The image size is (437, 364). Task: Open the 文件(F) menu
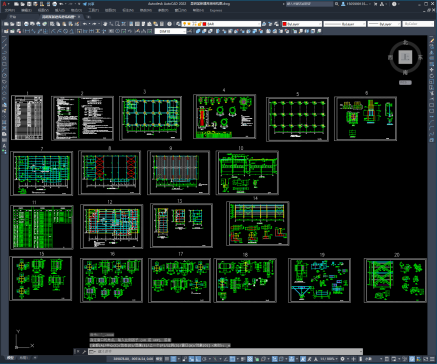pos(9,10)
